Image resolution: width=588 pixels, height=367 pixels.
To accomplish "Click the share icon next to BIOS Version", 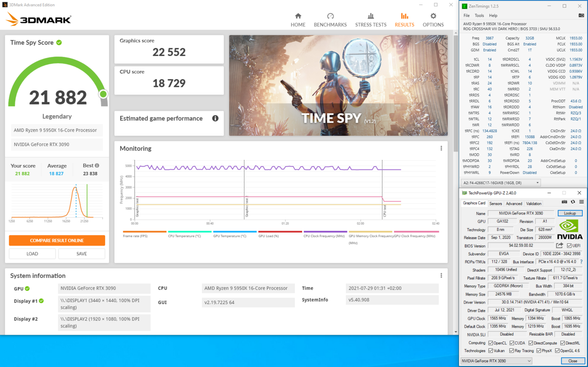I will click(559, 245).
